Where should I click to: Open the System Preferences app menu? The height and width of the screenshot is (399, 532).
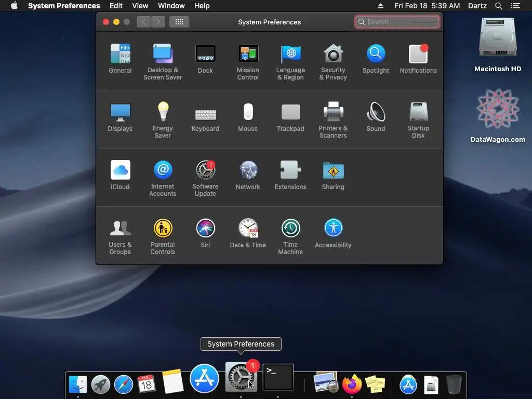[x=64, y=6]
